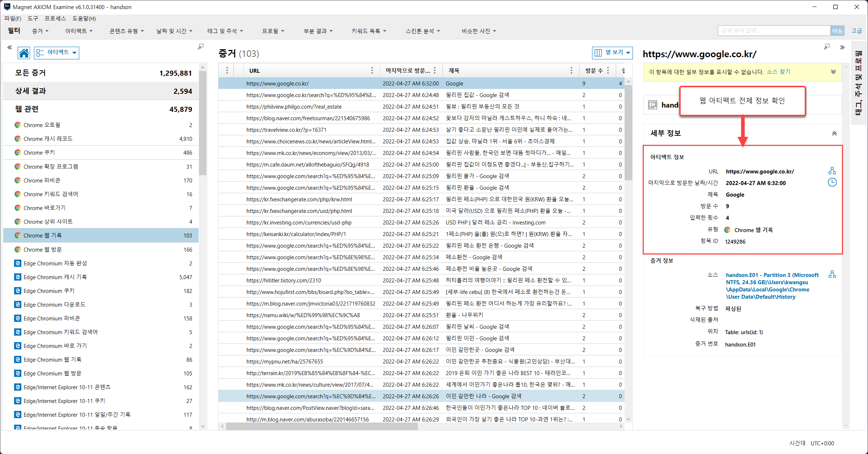Click the 모든 증거 summary row
The height and width of the screenshot is (454, 868).
[101, 73]
